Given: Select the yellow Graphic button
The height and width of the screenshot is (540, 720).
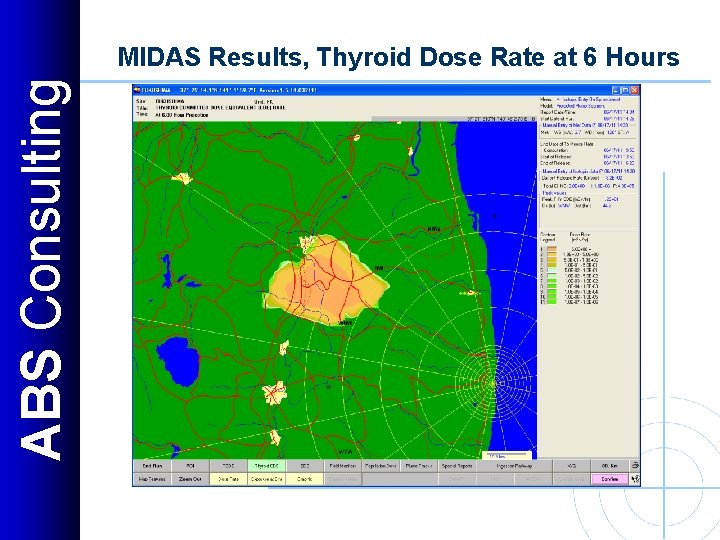Looking at the screenshot, I should [x=304, y=479].
